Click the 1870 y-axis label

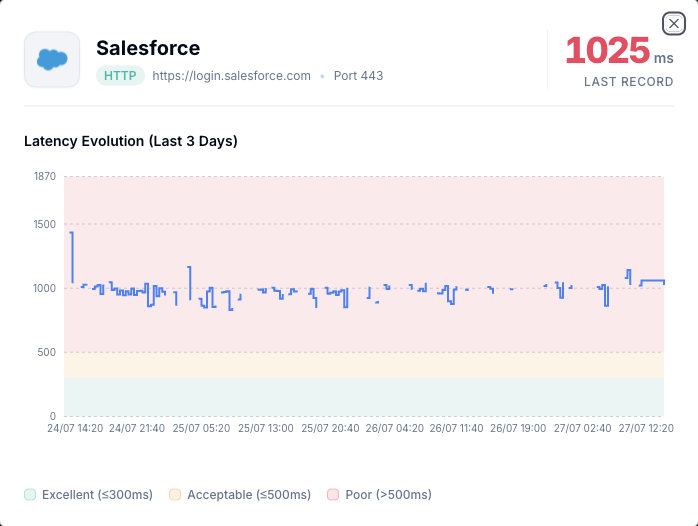coord(45,176)
